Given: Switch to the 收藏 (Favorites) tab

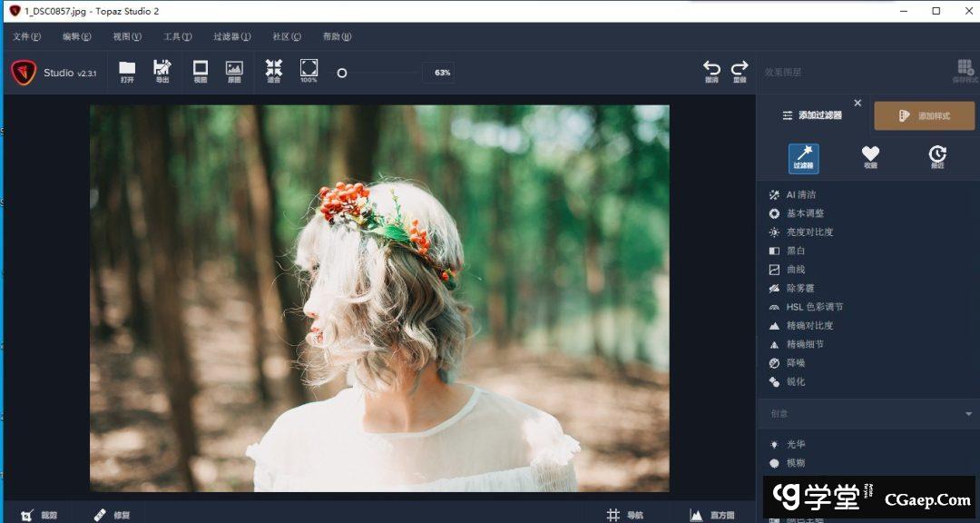Looking at the screenshot, I should pyautogui.click(x=870, y=157).
